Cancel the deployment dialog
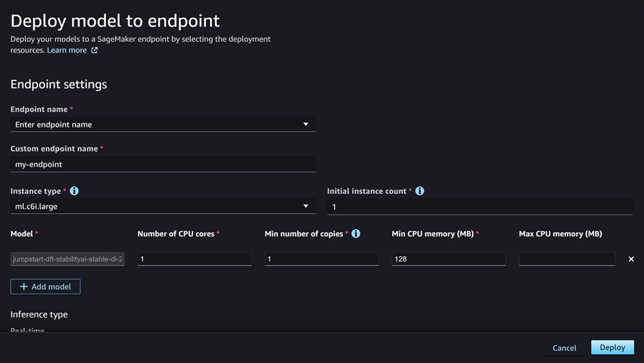 tap(564, 348)
